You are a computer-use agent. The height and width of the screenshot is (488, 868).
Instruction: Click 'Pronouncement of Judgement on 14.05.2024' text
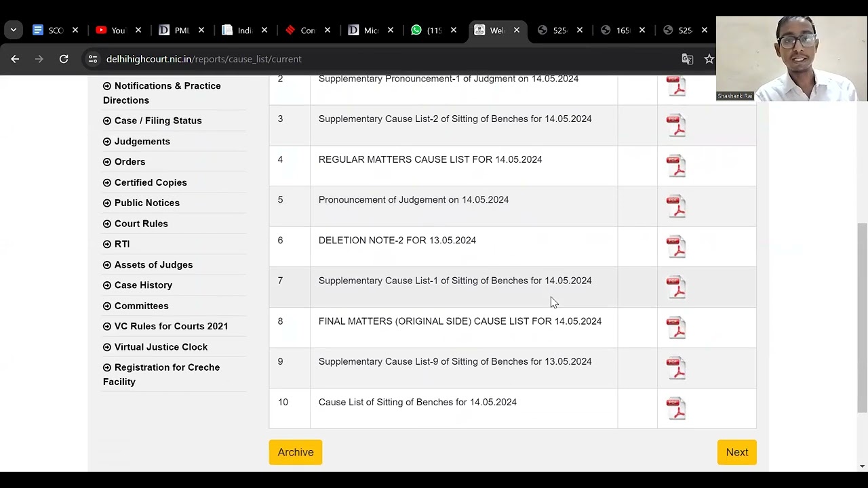(x=414, y=200)
